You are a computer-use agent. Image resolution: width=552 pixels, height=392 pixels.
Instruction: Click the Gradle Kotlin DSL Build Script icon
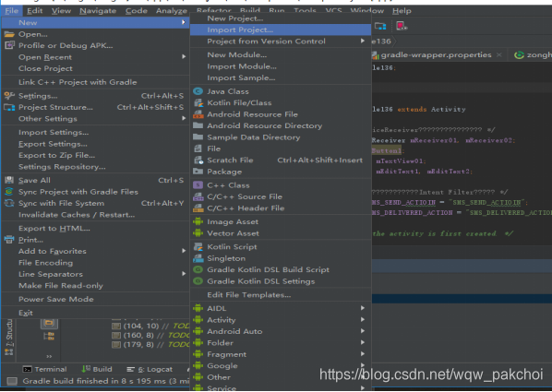pos(198,270)
